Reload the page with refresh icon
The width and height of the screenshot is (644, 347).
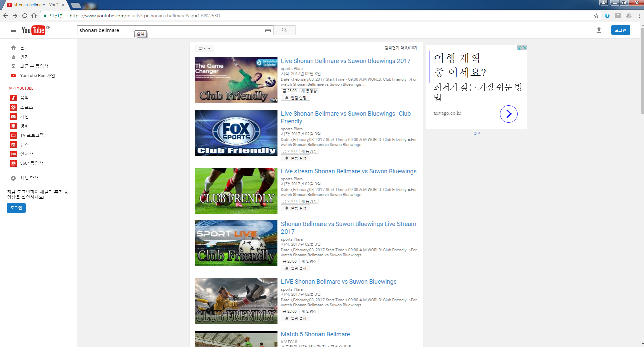pos(25,16)
